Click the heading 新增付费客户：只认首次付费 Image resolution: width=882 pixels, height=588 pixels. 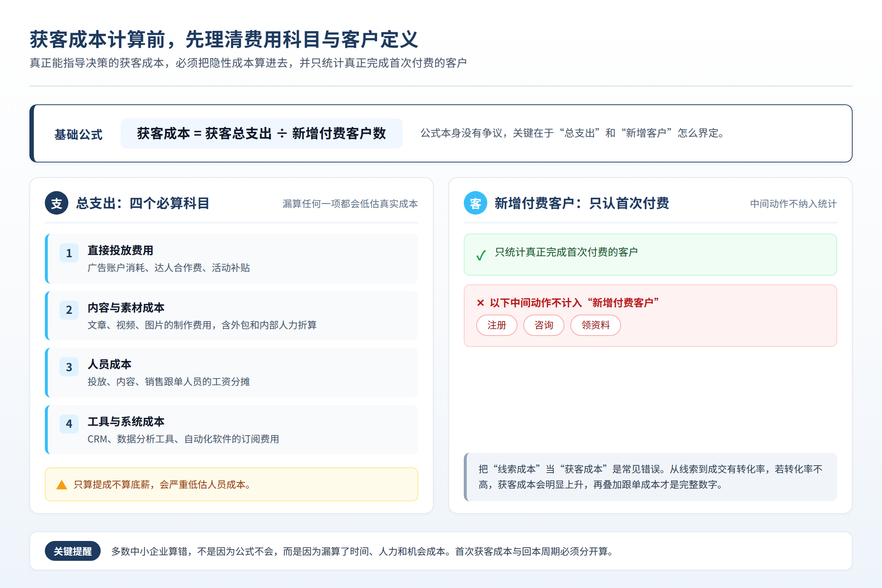tap(582, 203)
